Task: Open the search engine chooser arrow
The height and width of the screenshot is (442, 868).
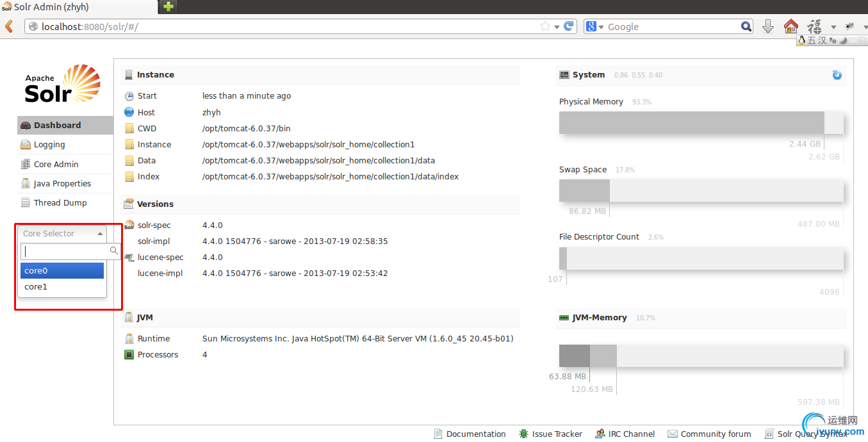Action: 601,27
